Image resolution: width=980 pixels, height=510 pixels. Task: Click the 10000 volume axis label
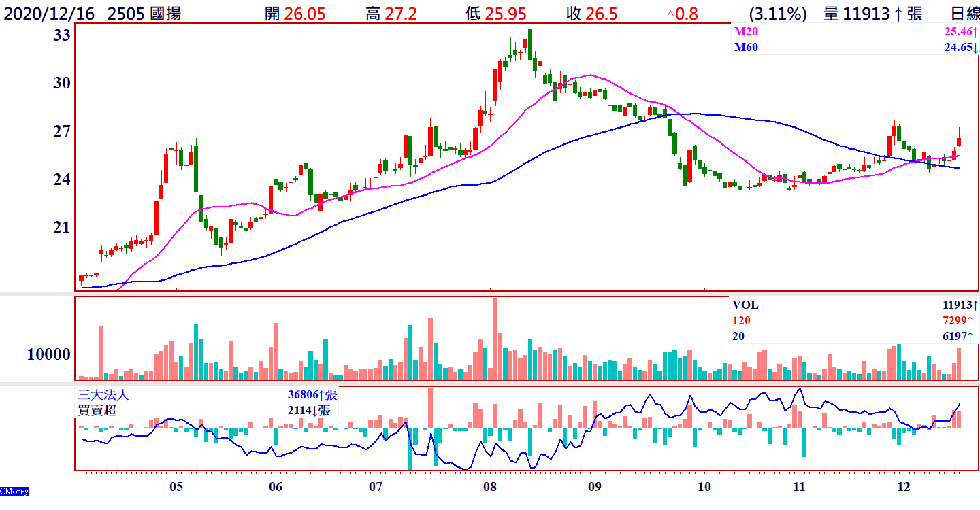(49, 354)
